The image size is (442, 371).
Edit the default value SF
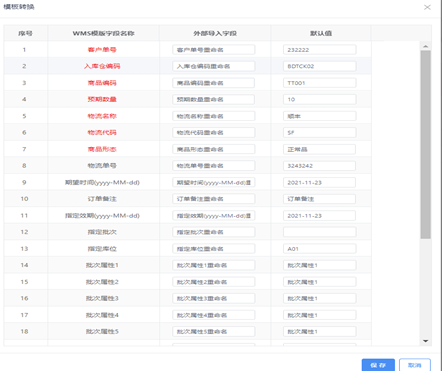coord(320,133)
